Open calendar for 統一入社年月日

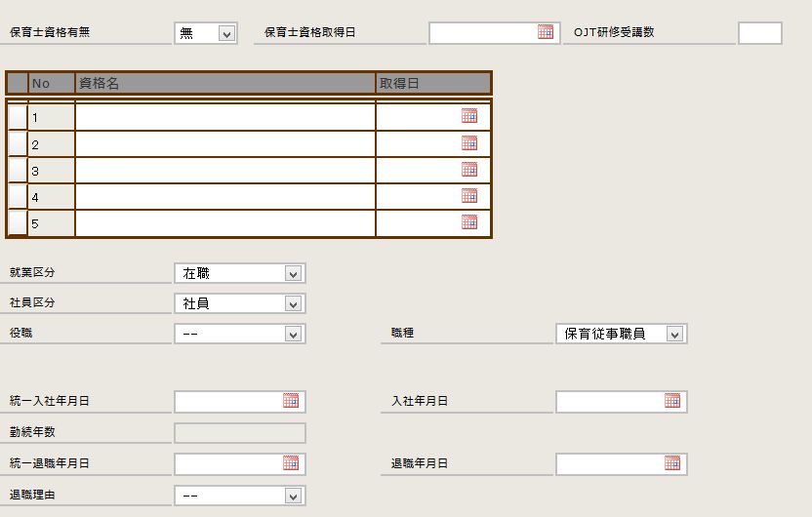[291, 401]
